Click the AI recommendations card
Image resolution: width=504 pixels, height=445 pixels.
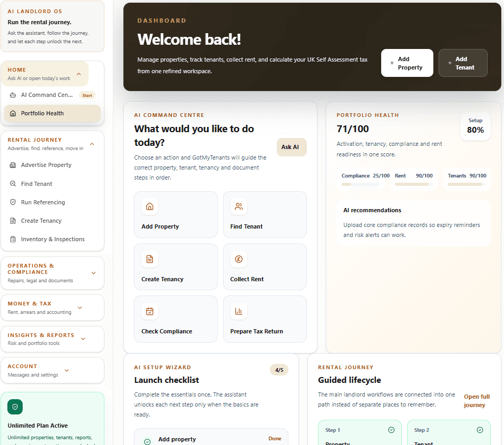[413, 223]
